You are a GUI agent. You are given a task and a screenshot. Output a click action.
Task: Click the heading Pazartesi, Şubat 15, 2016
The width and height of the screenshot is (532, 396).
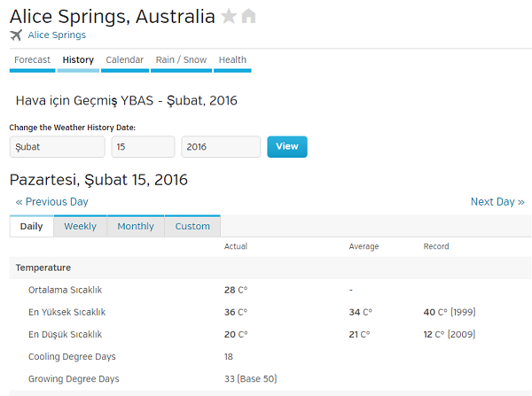point(98,180)
